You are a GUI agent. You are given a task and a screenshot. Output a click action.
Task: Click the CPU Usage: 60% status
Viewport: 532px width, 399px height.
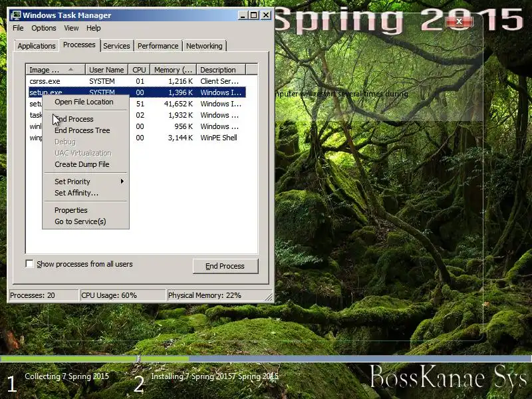pyautogui.click(x=122, y=295)
